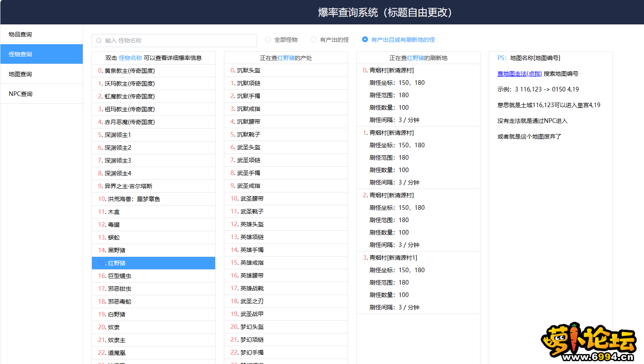The height and width of the screenshot is (364, 644).
Task: Open the 查地图走法(点我) link
Action: [x=519, y=74]
